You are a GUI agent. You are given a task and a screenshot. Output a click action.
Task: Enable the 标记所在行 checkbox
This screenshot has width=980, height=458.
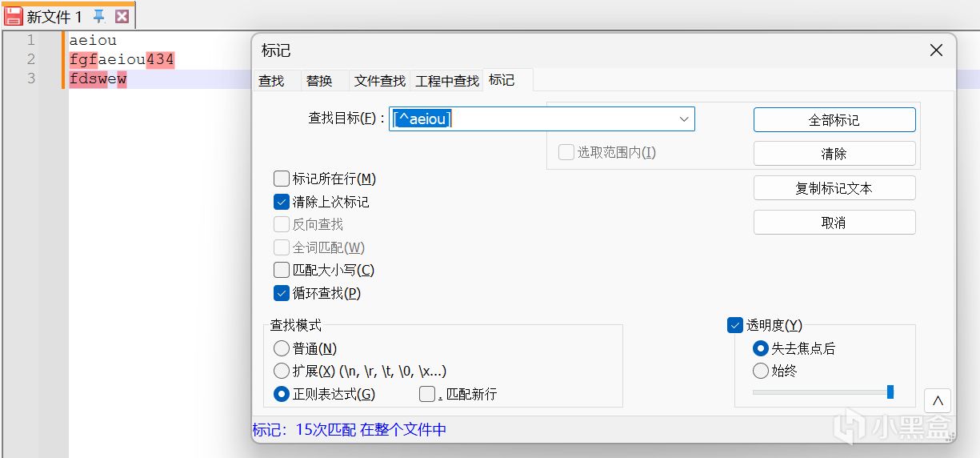[x=282, y=179]
